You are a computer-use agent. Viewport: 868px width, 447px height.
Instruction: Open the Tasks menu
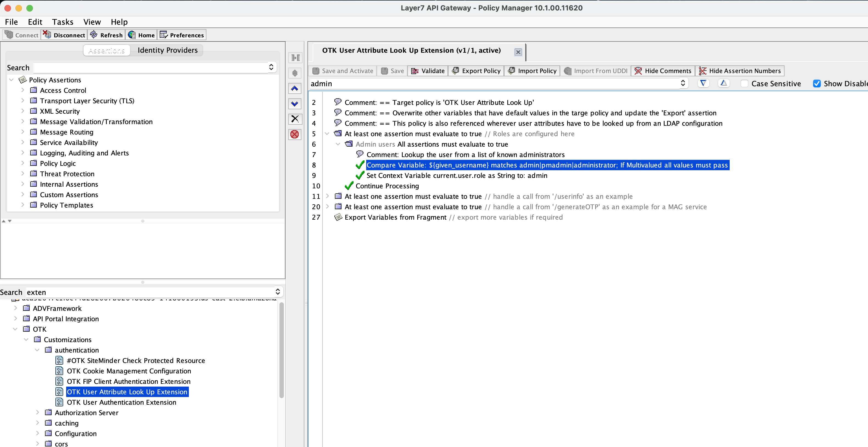[62, 22]
